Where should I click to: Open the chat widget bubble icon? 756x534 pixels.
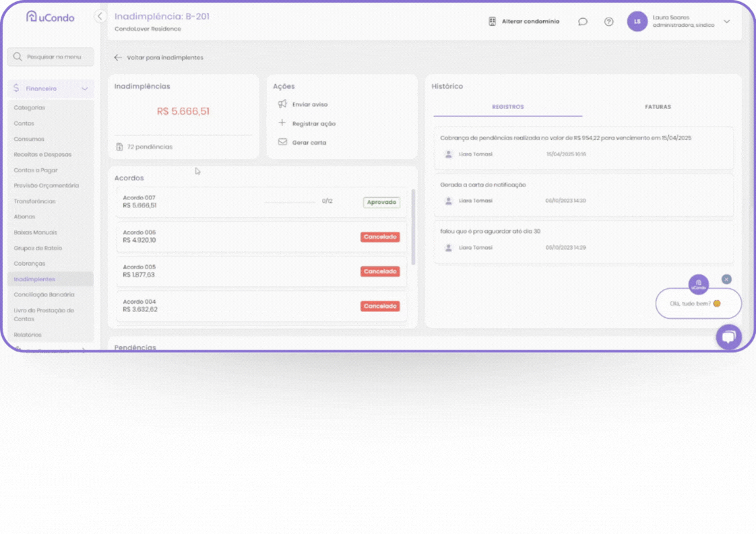pos(728,337)
